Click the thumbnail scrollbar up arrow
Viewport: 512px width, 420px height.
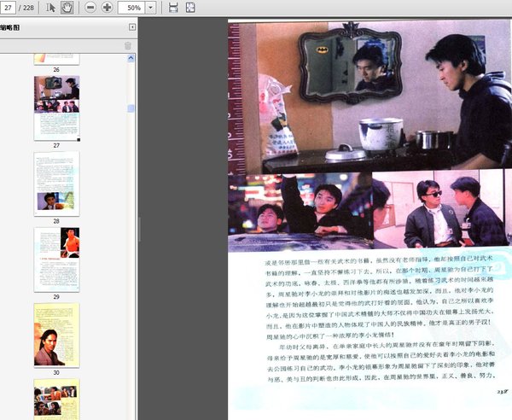(131, 58)
